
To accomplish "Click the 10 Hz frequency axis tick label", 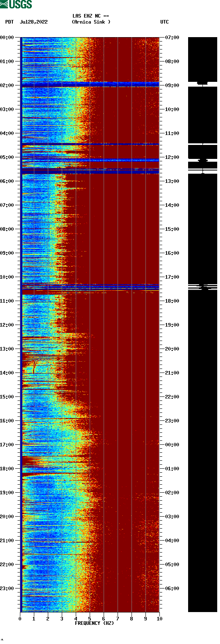I will 159,619.
